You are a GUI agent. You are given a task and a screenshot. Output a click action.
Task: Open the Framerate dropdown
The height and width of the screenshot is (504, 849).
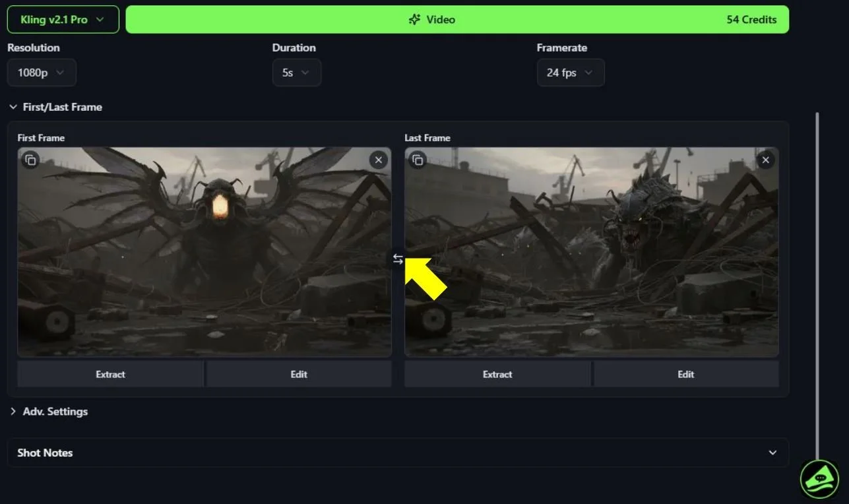(x=570, y=73)
